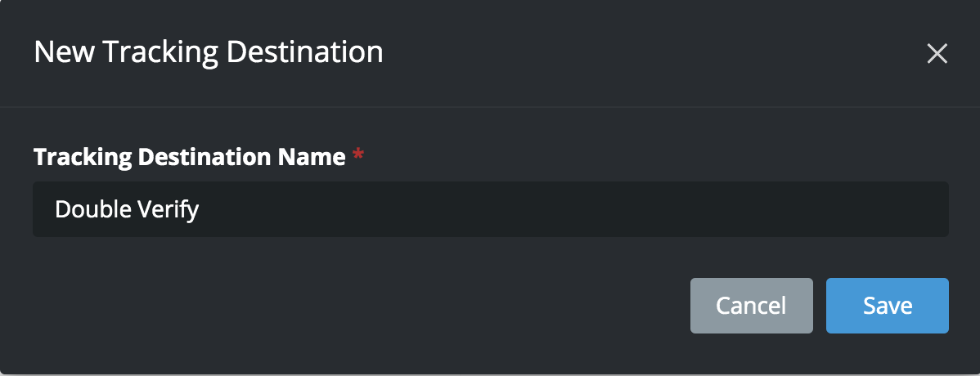Cancel creating the new tracking destination

click(x=751, y=306)
